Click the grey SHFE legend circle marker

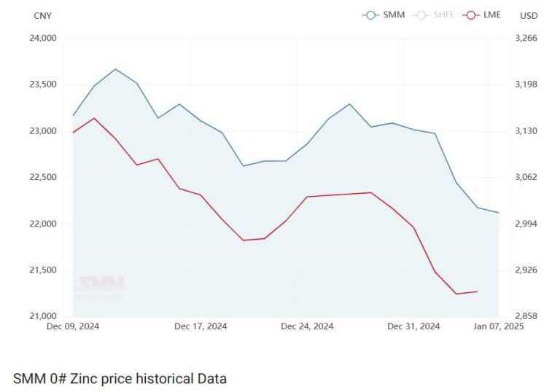[x=421, y=15]
